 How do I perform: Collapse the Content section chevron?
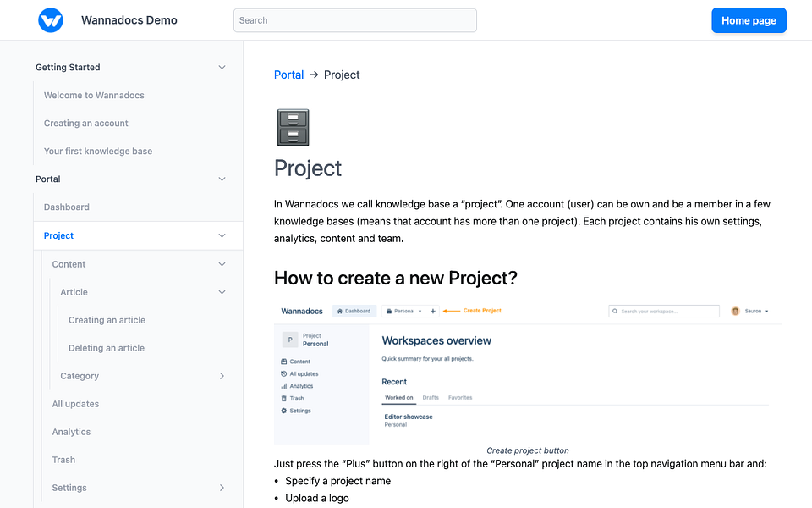pos(222,264)
